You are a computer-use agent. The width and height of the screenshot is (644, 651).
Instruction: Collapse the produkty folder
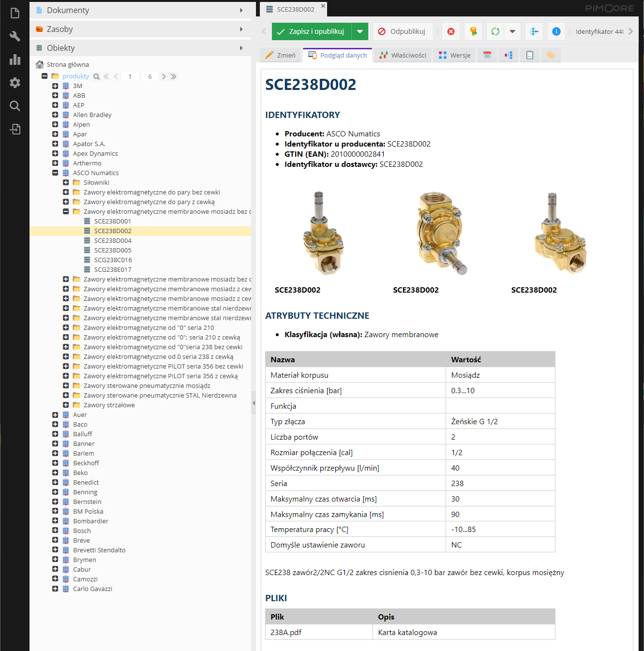point(45,76)
